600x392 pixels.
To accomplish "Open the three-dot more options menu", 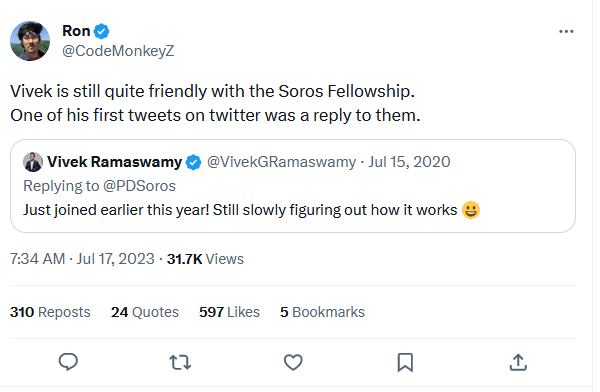I will (x=566, y=31).
